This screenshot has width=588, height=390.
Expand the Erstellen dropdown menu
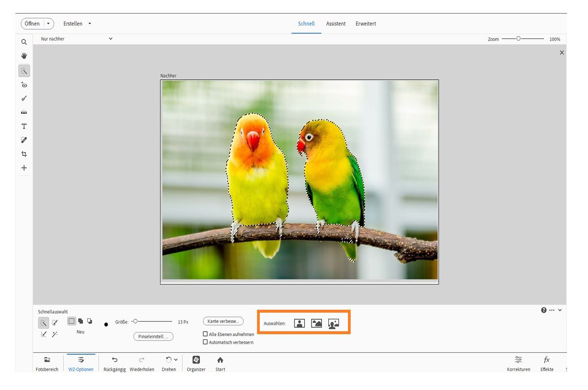pos(77,24)
